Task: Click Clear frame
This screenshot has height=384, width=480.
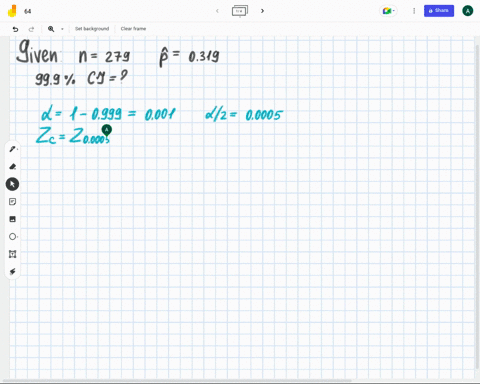Action: tap(133, 29)
